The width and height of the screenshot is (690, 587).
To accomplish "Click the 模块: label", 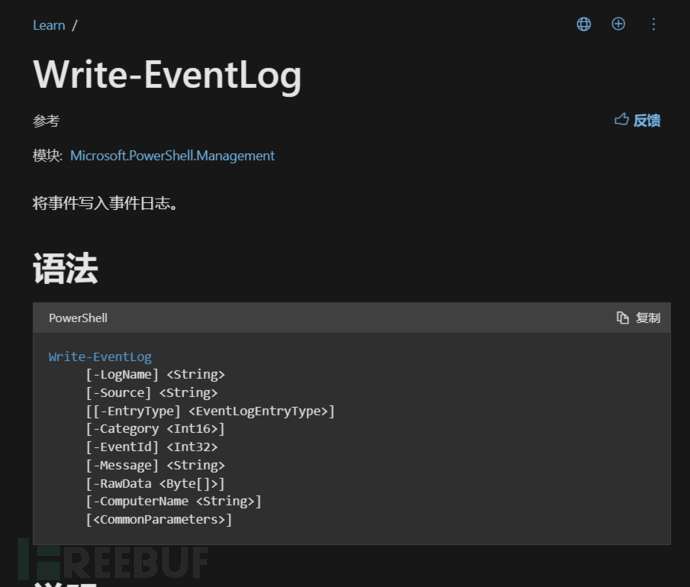I will point(48,156).
